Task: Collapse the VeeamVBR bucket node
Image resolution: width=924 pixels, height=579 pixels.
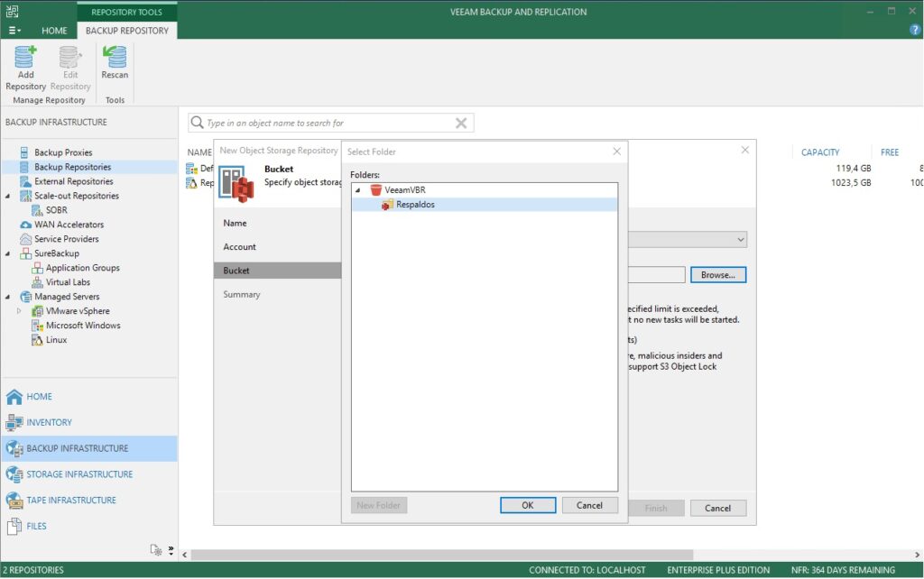Action: (x=357, y=190)
